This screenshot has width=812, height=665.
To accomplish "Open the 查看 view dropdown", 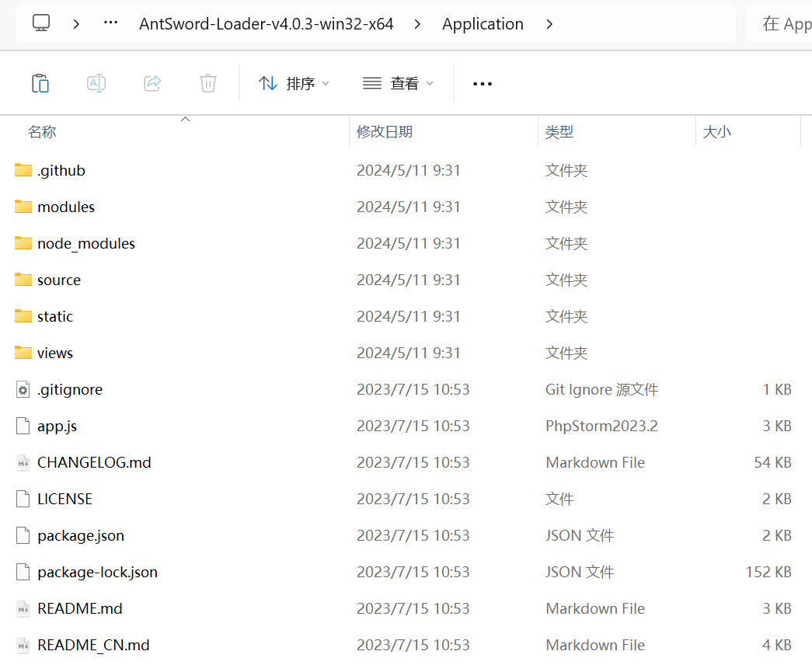I will click(x=398, y=83).
